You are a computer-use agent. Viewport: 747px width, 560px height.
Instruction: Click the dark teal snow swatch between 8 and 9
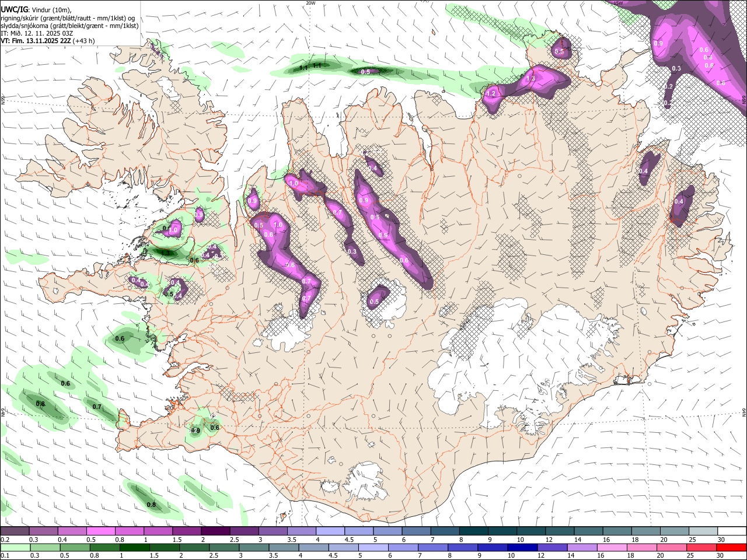tap(474, 531)
